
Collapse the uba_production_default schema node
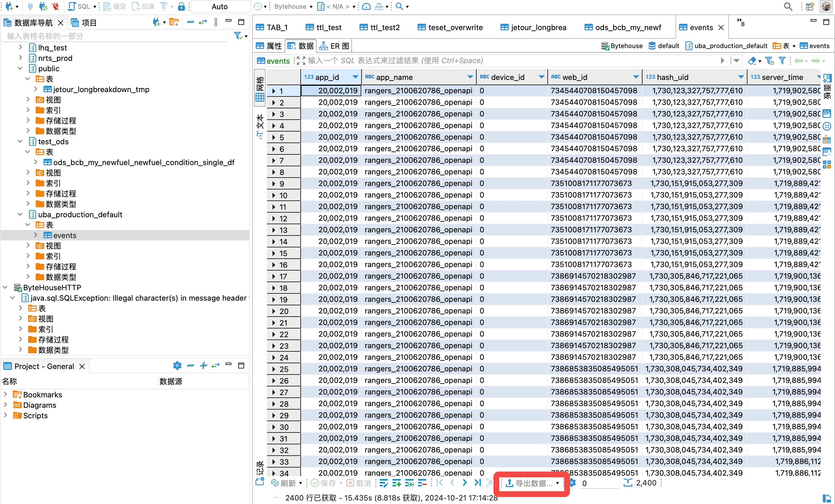[x=20, y=214]
